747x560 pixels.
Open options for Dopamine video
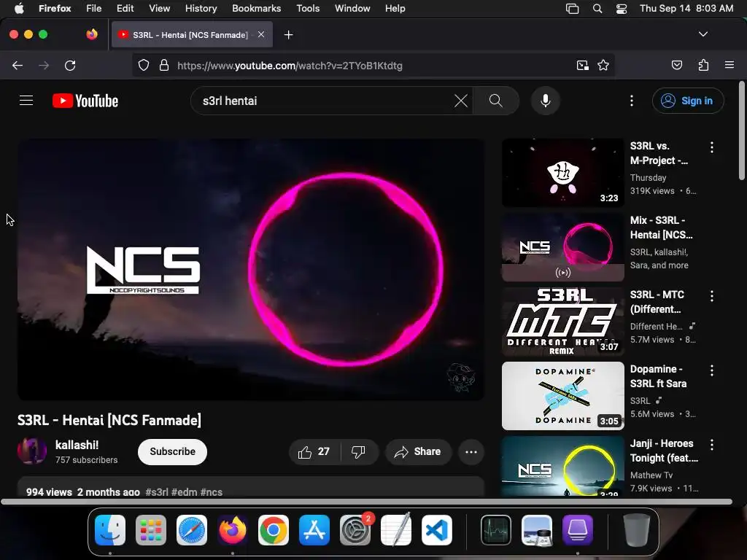coord(712,370)
